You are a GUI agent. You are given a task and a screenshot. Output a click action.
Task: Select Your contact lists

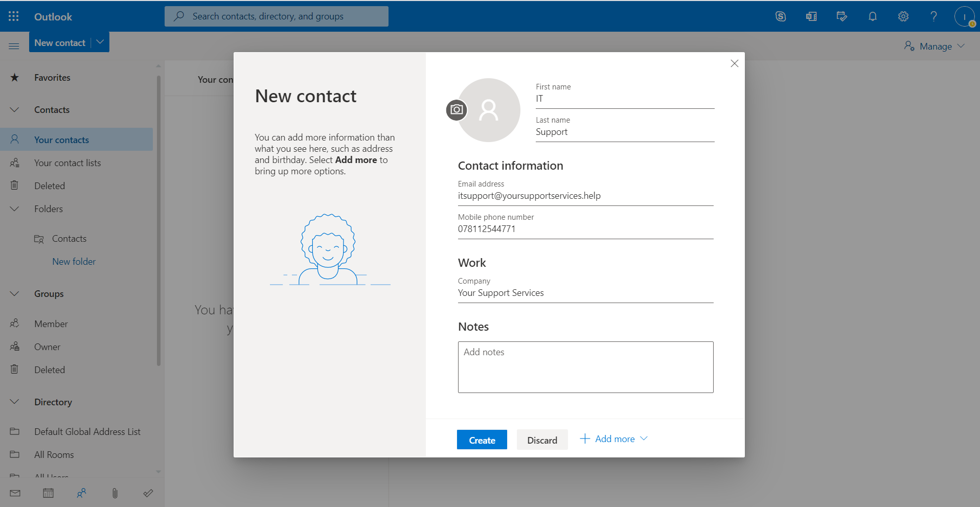tap(67, 163)
